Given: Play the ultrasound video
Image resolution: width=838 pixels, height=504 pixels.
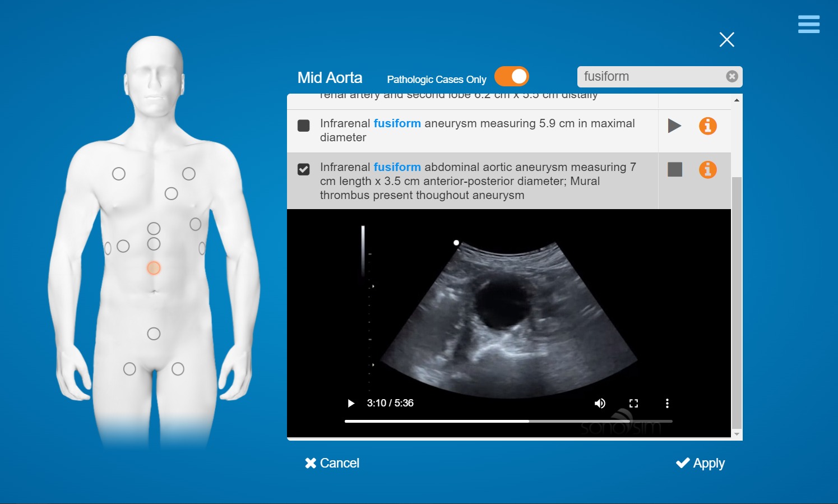Looking at the screenshot, I should point(351,403).
